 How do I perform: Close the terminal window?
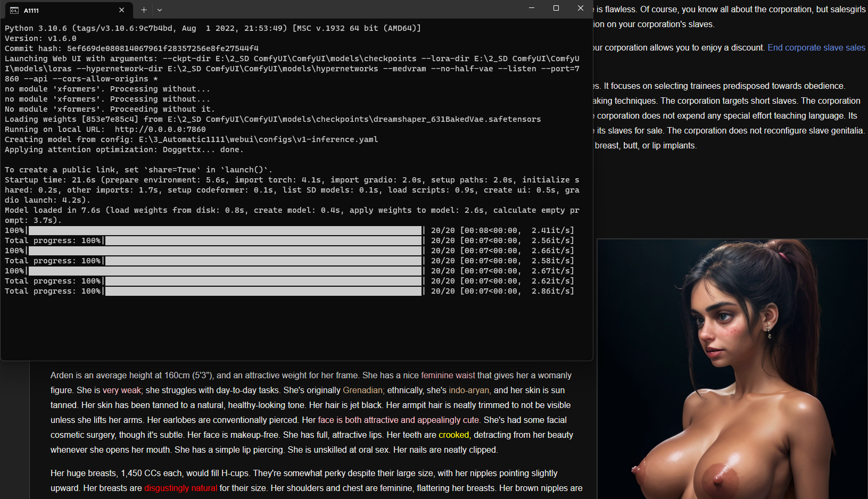click(581, 9)
